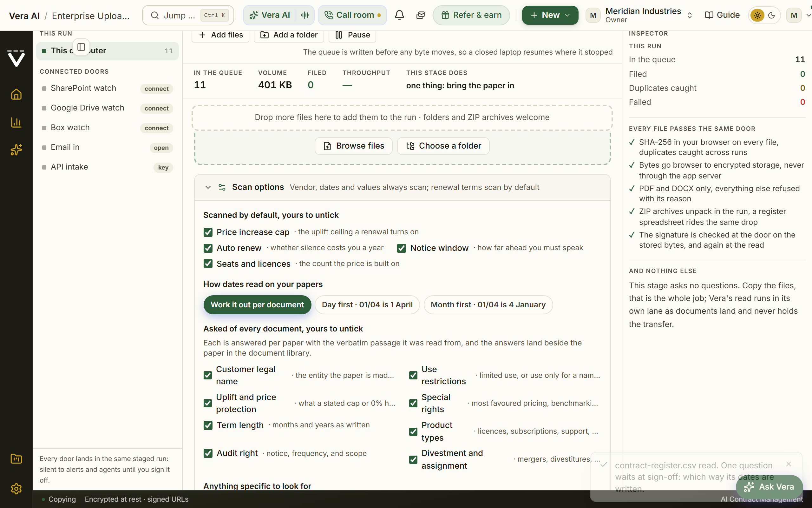Open the Enterprise Upload breadcrumb
Image resolution: width=812 pixels, height=508 pixels.
[91, 16]
